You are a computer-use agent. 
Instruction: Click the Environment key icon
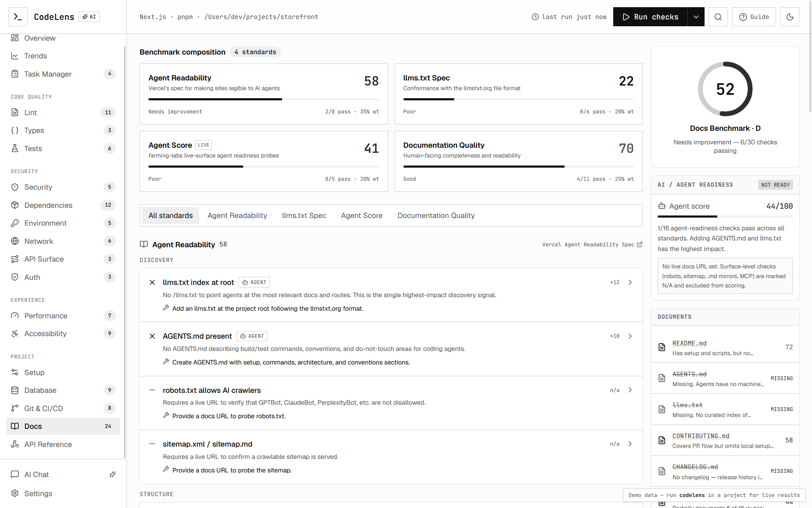click(x=15, y=223)
